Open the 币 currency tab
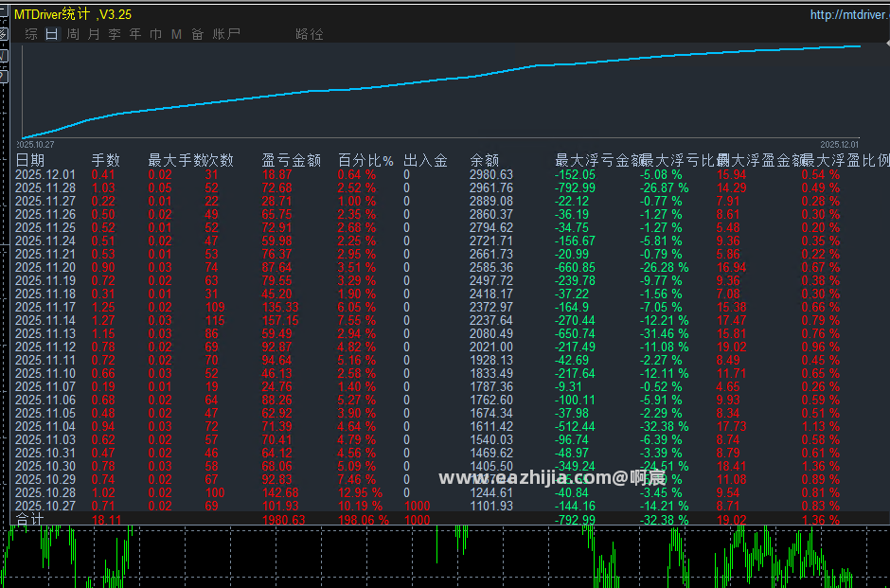 click(155, 34)
